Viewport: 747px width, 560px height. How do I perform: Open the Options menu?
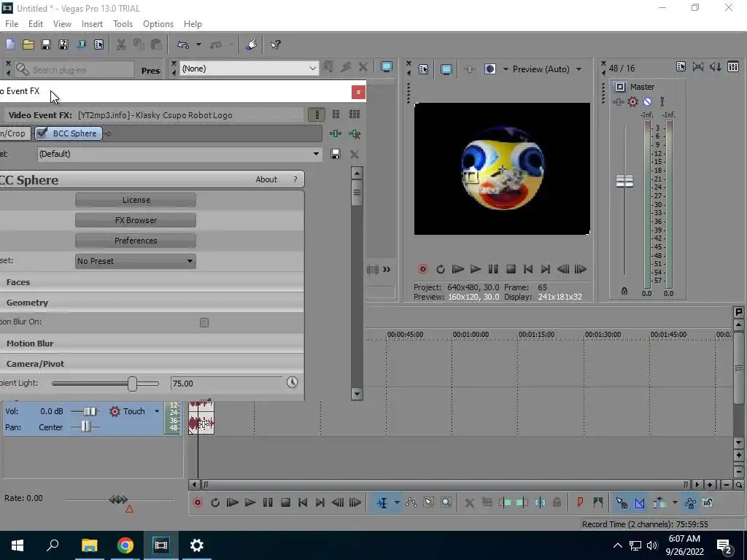click(x=158, y=24)
